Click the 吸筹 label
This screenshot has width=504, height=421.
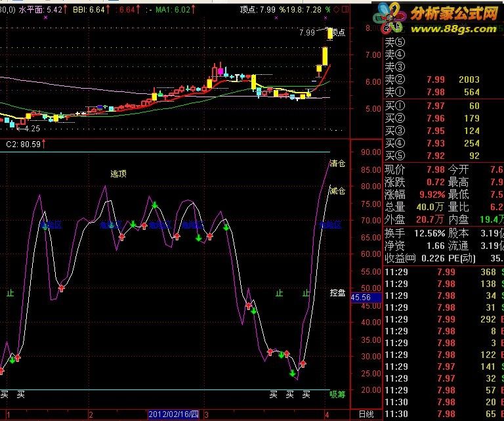click(337, 394)
